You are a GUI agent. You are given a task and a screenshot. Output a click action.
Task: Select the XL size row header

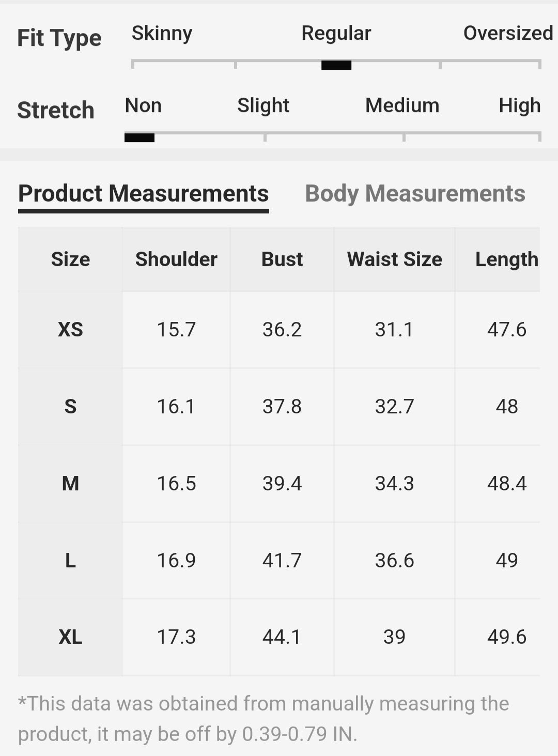70,637
